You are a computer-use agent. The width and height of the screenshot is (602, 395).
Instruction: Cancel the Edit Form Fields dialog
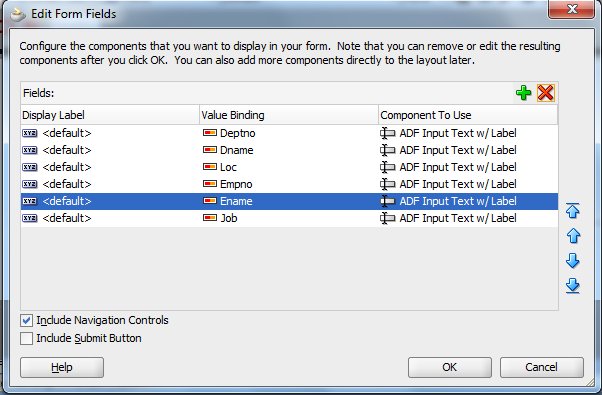coord(542,367)
